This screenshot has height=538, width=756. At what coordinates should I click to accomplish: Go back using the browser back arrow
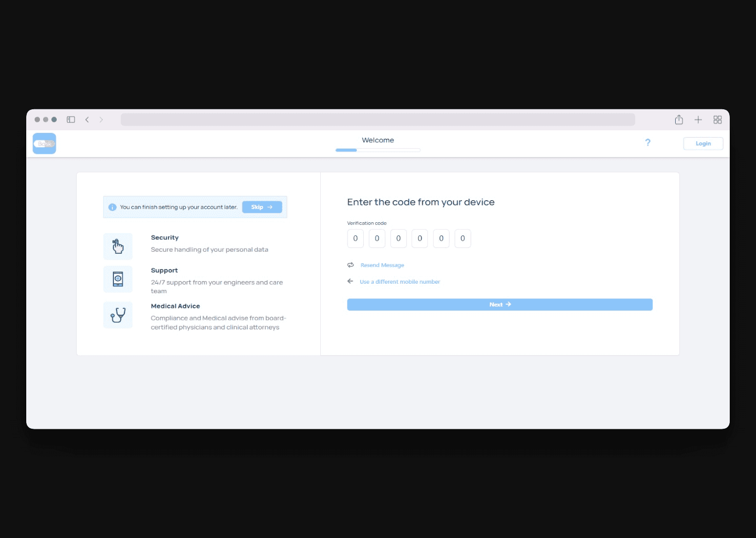[x=87, y=120]
